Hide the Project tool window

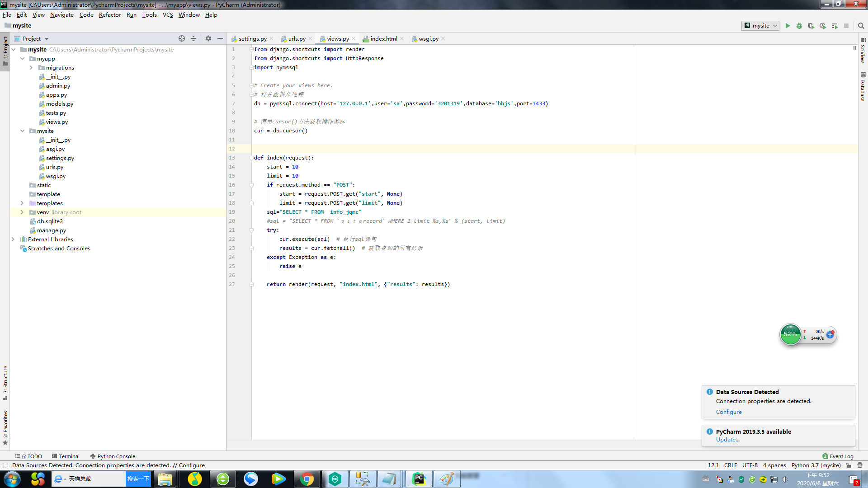pyautogui.click(x=220, y=38)
